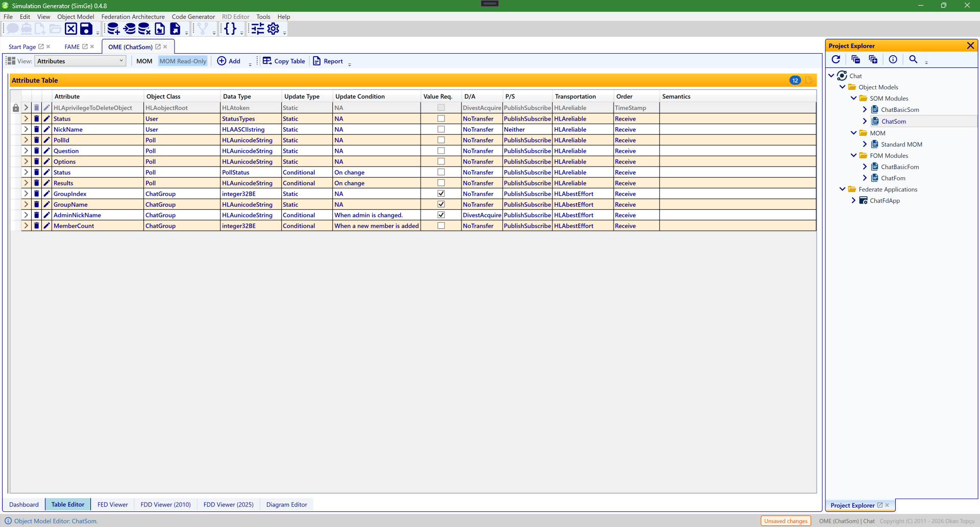980x527 pixels.
Task: Delete the NickName attribute row
Action: coord(36,129)
